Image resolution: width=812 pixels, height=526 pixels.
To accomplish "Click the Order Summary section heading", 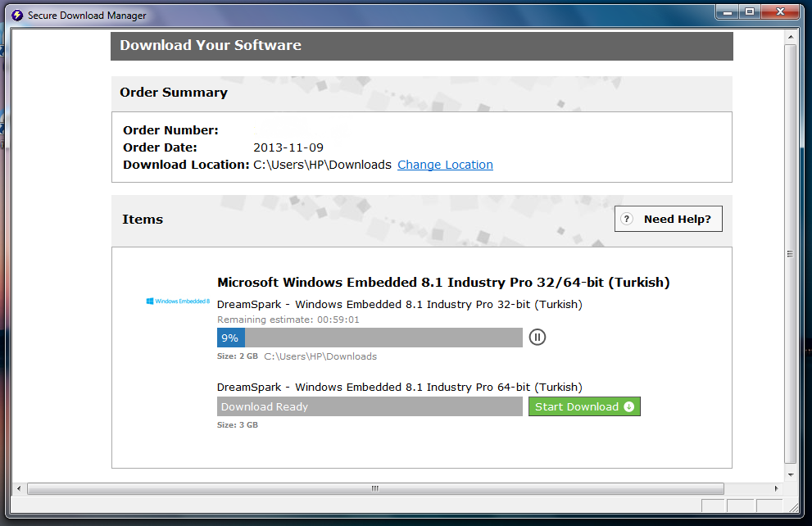I will 174,92.
